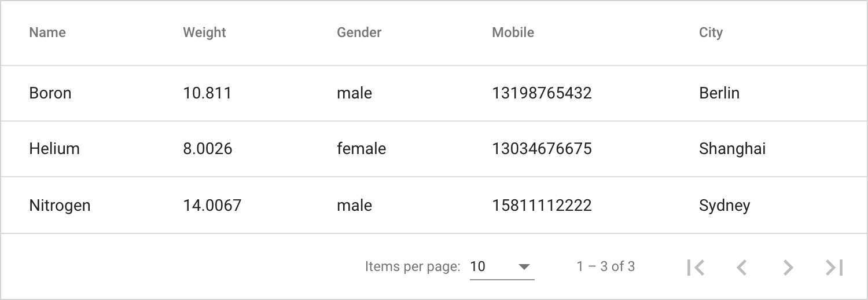Viewport: 868px width, 300px height.
Task: Click the mobile number 13198765432
Action: [542, 93]
